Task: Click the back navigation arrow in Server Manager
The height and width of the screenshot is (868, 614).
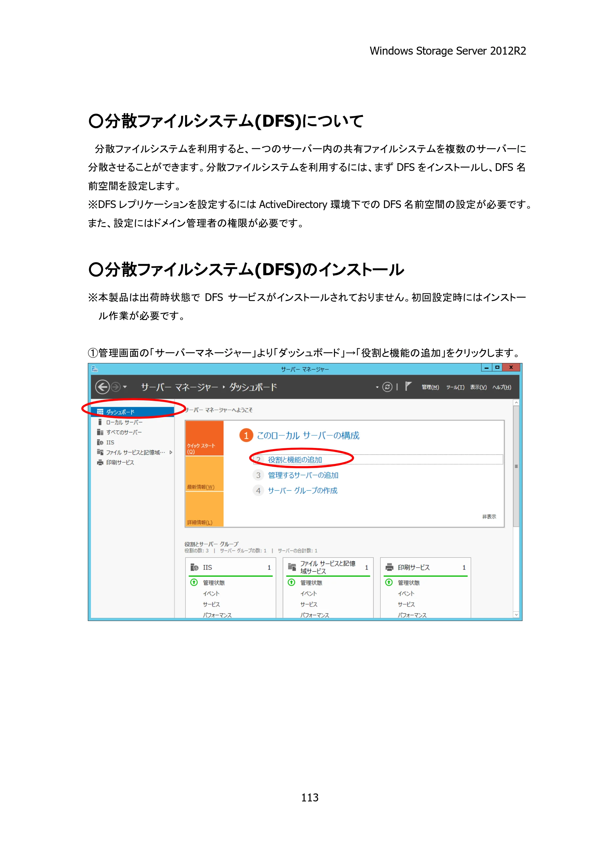Action: pyautogui.click(x=102, y=387)
